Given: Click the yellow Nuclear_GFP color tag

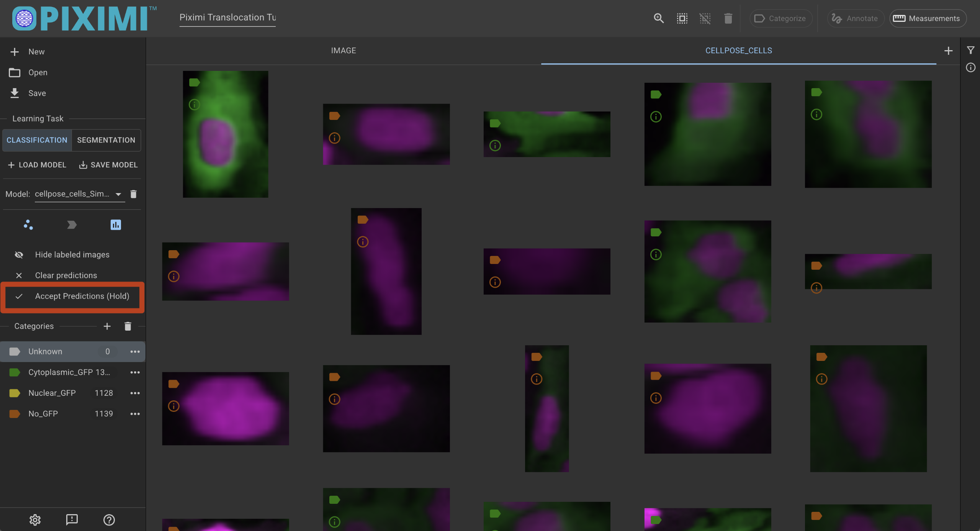Looking at the screenshot, I should 15,393.
